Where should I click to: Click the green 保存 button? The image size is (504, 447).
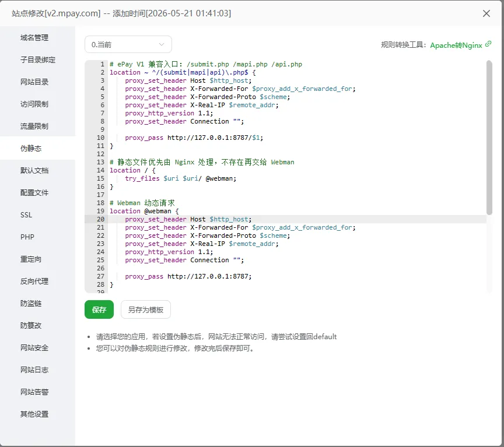(x=99, y=309)
